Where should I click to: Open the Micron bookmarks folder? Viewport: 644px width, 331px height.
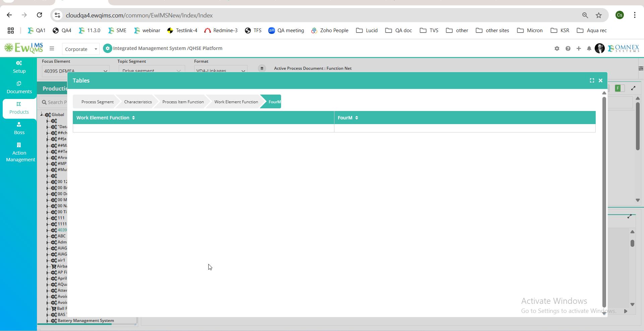point(530,31)
